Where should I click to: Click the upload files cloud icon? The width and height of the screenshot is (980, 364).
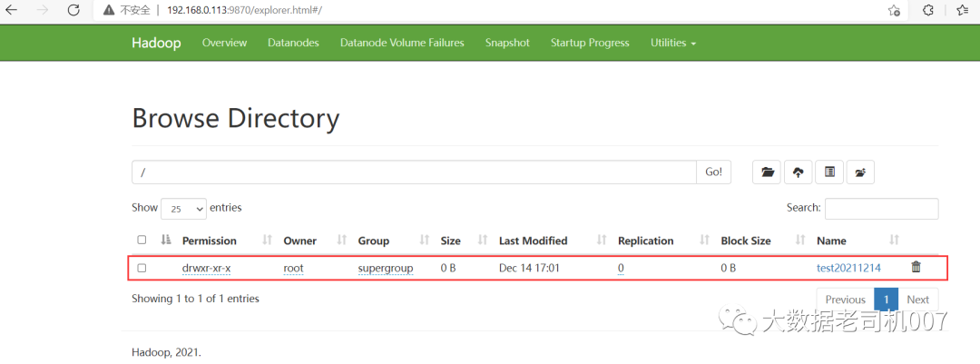[799, 172]
